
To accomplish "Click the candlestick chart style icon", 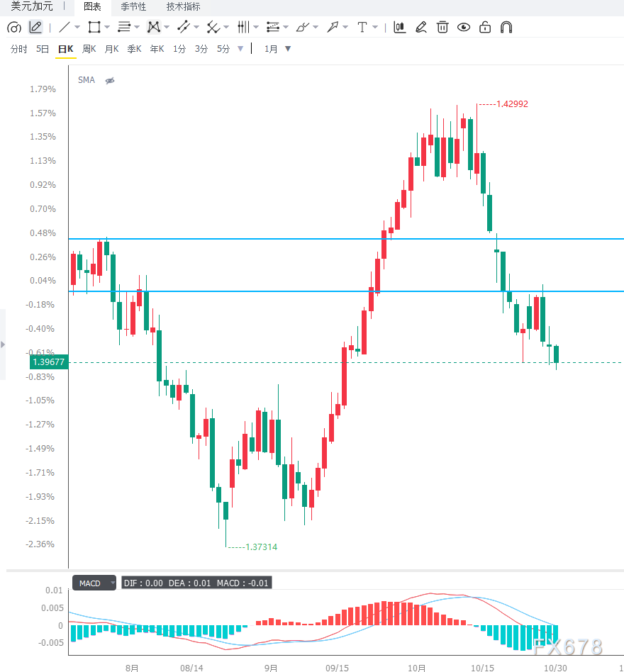I will tap(399, 28).
